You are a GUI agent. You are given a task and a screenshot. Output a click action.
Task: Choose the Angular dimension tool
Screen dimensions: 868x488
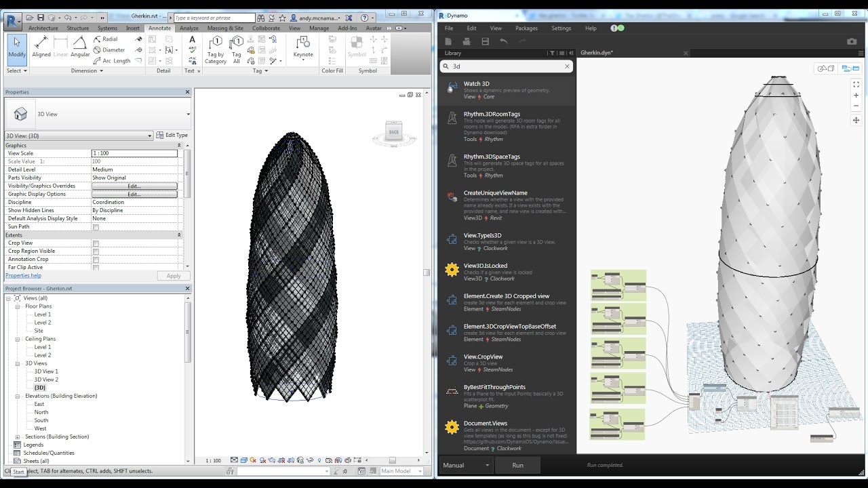coord(80,47)
